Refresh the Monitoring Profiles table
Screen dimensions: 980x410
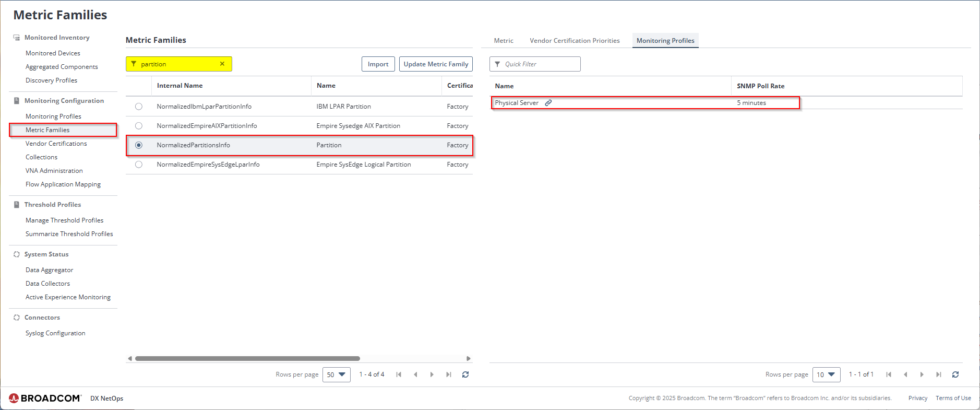955,374
